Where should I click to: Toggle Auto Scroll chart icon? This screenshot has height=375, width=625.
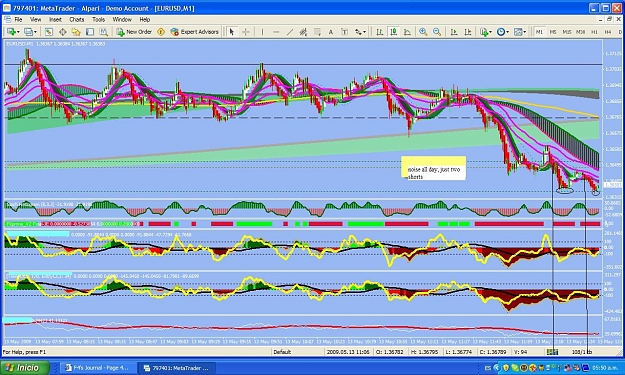454,32
